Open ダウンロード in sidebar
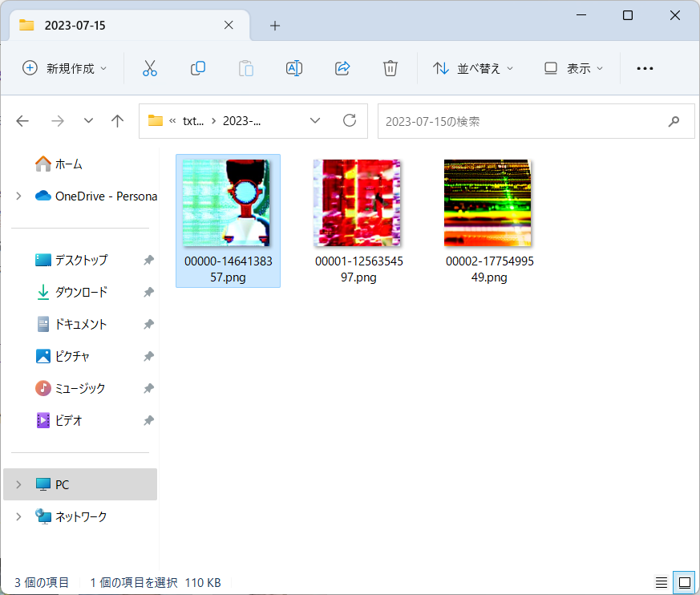The height and width of the screenshot is (595, 700). (71, 292)
